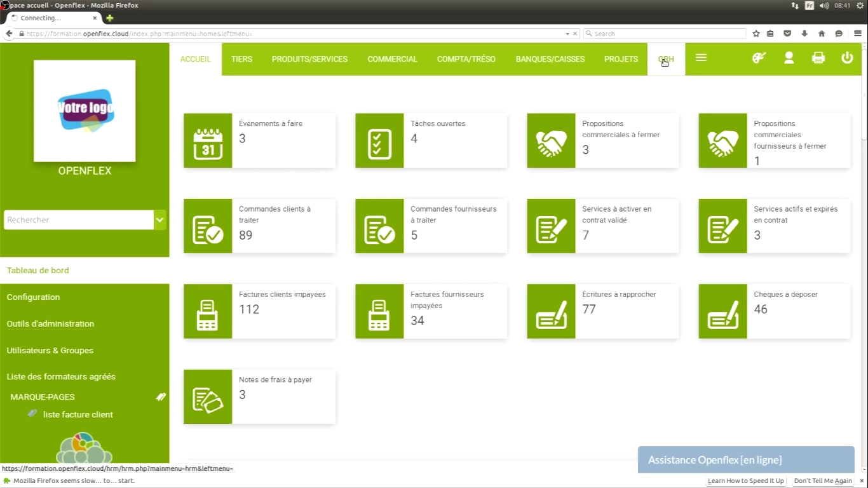Screen dimensions: 868x488
Task: Switch to the ACCUEIL menu tab
Action: tap(196, 59)
